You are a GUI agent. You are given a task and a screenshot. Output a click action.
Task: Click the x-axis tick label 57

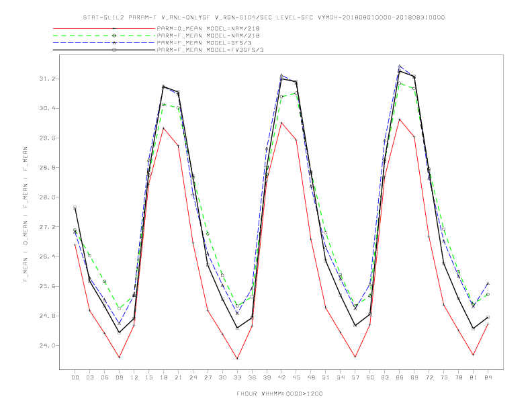tap(355, 377)
